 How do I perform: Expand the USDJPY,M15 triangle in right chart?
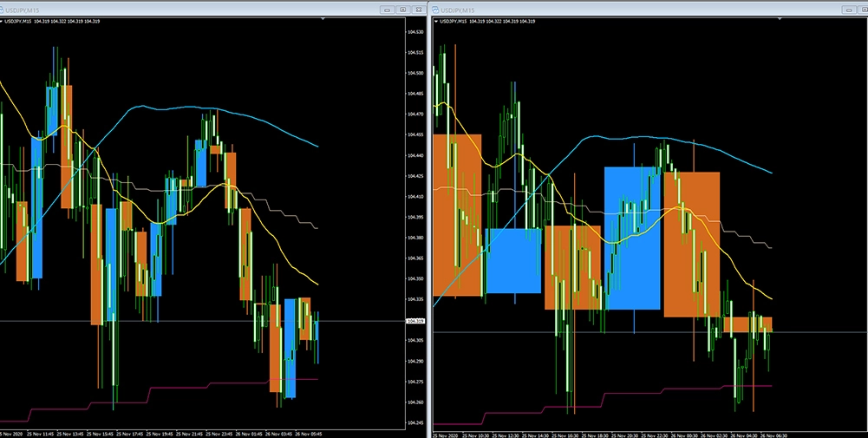click(x=437, y=22)
